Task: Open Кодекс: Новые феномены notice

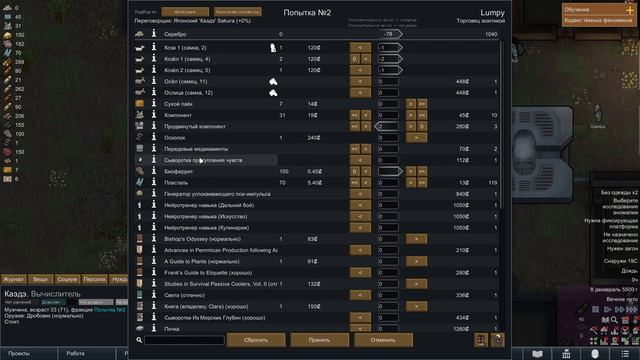Action: pos(598,20)
